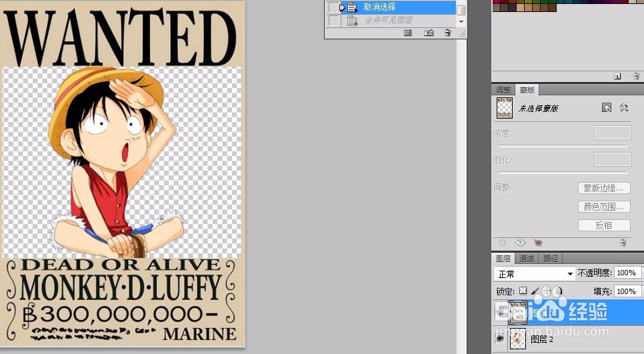
Task: Toggle dialog box for 合并可见图层 step
Action: 333,20
